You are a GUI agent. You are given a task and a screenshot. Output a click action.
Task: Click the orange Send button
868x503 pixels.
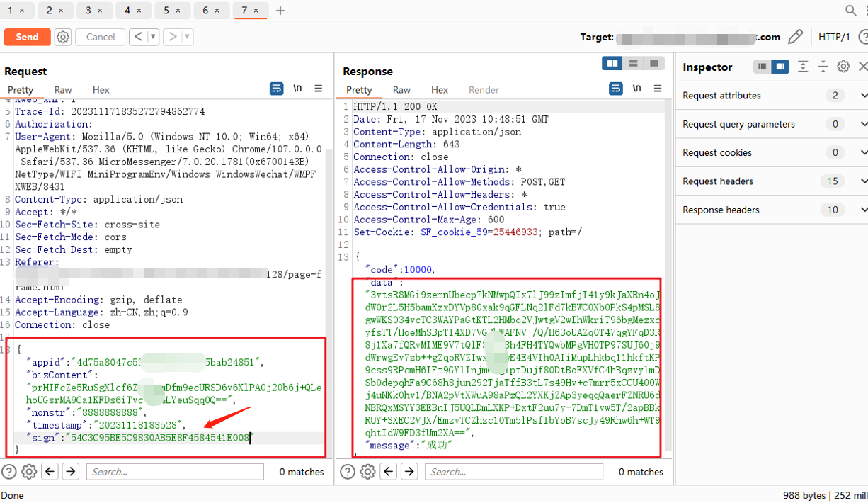27,37
